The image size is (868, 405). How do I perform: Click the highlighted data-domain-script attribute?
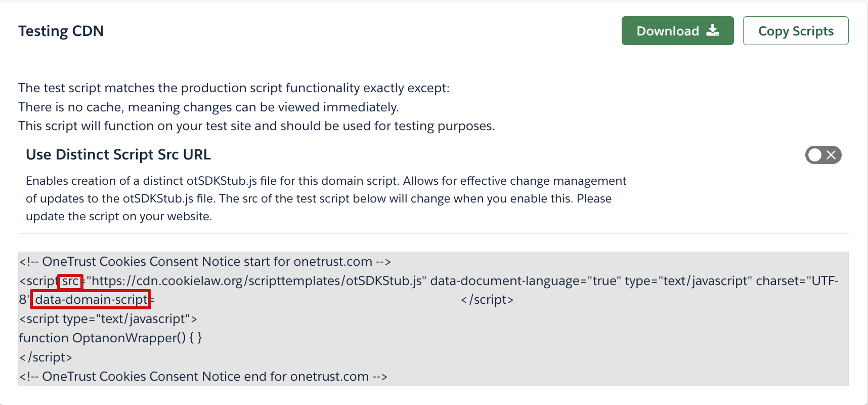click(91, 300)
